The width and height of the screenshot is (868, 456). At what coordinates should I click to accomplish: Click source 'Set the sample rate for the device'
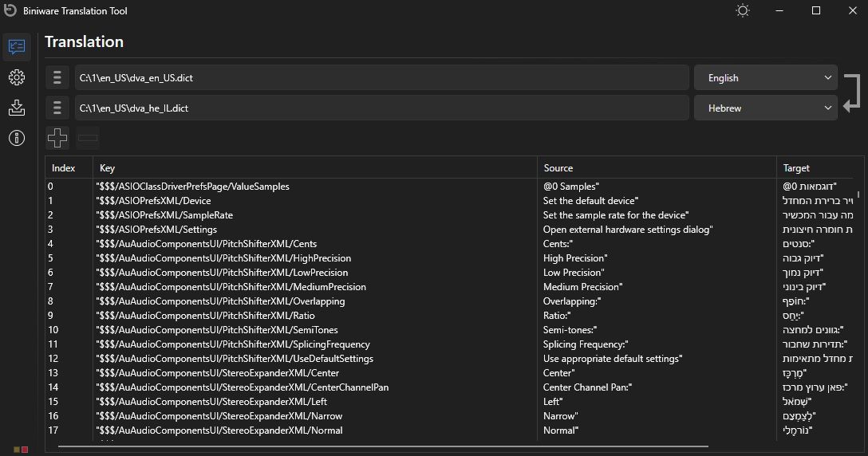616,215
